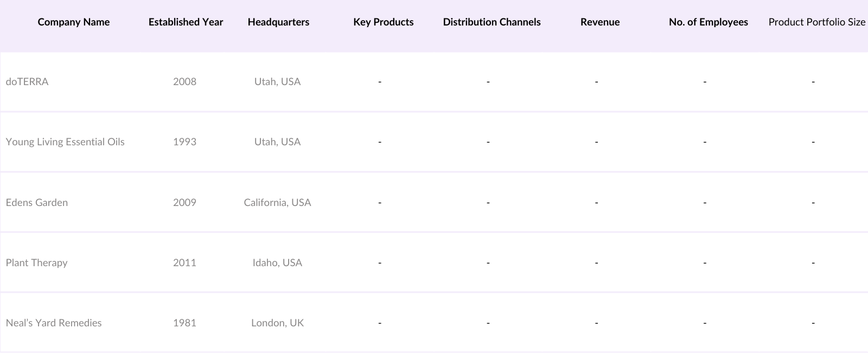The image size is (868, 354).
Task: Select the doTERRA company name
Action: pos(27,82)
